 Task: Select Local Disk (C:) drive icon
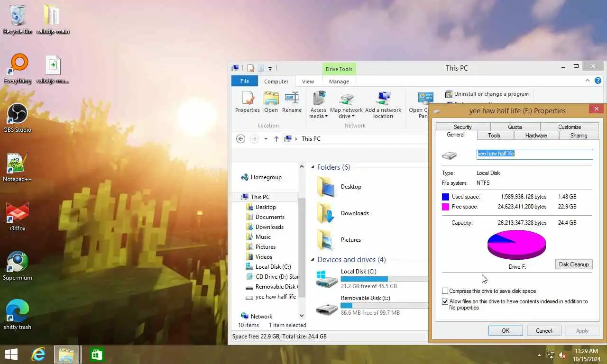click(327, 279)
